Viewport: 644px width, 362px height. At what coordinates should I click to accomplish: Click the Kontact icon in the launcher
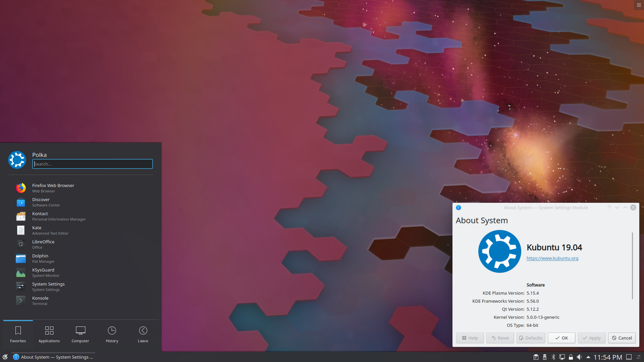(x=21, y=216)
